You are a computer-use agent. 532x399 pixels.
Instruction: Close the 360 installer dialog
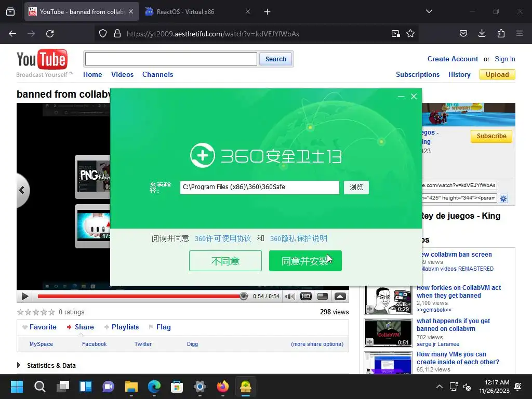[x=414, y=96]
